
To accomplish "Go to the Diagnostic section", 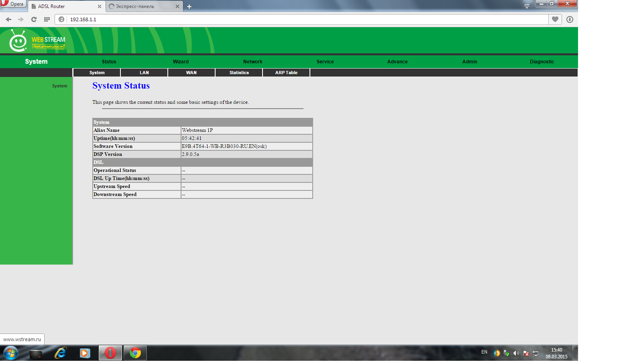I will 542,62.
